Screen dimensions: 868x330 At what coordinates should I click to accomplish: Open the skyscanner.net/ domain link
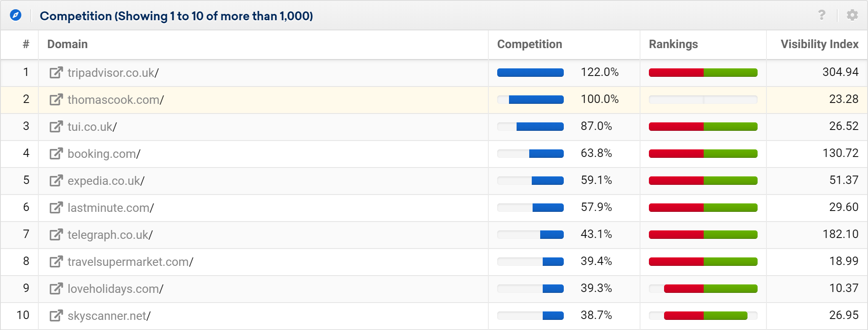[x=109, y=316]
